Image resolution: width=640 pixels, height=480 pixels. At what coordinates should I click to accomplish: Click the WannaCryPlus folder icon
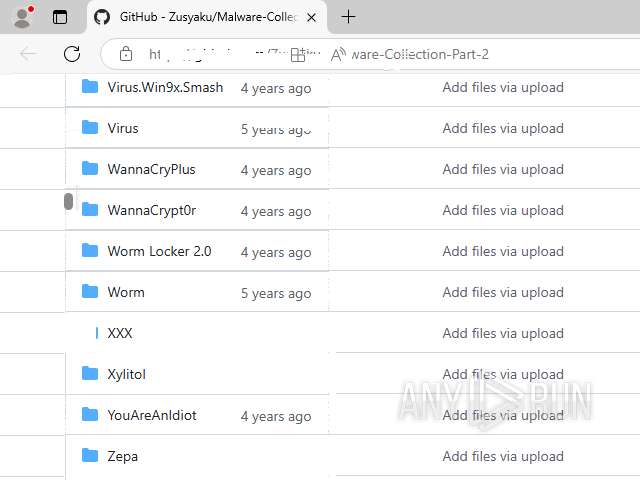90,168
